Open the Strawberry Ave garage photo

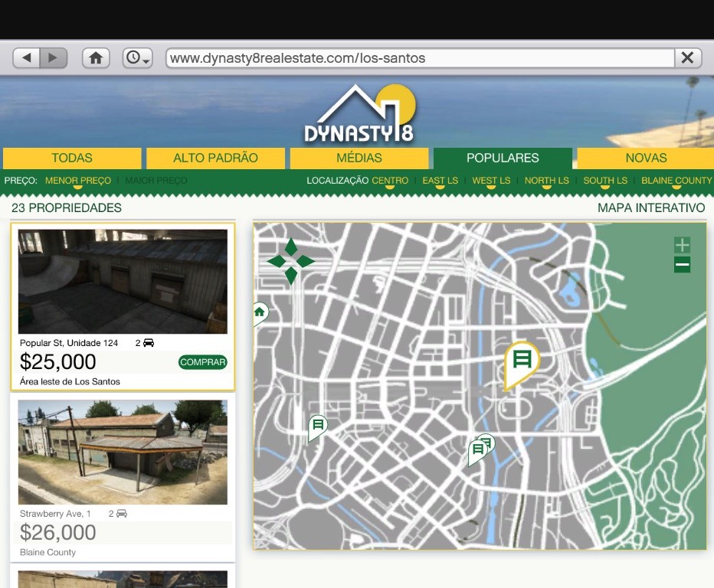(x=123, y=452)
